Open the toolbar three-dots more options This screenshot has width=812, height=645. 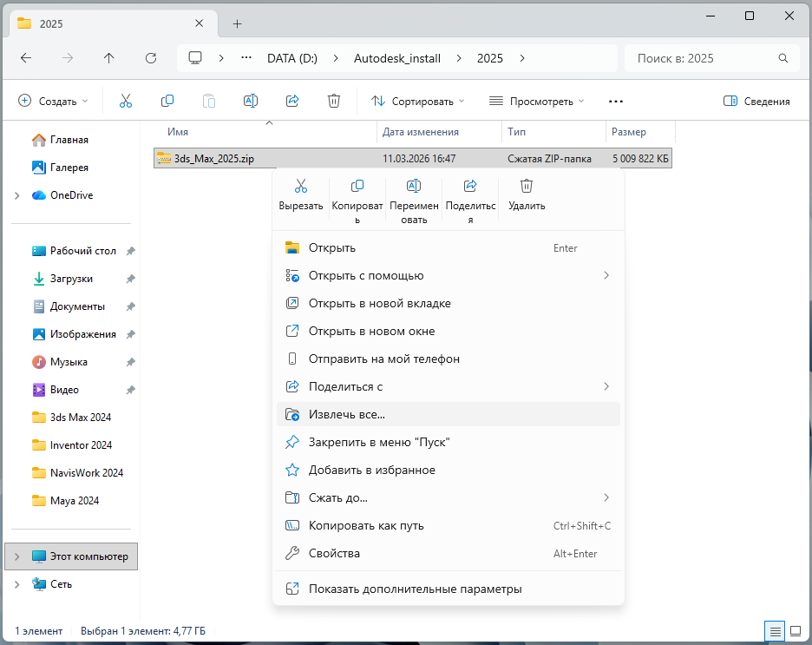click(616, 102)
